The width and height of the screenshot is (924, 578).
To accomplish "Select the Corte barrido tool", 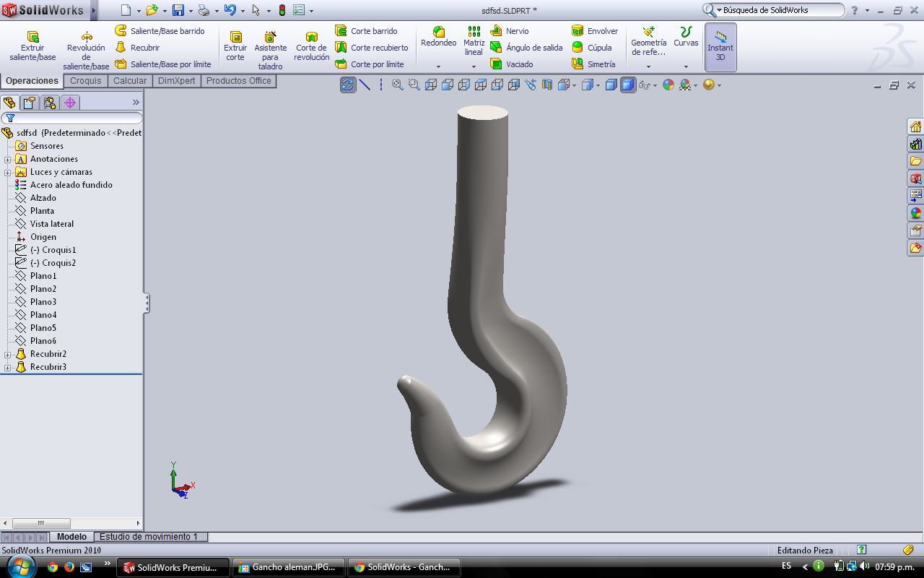I will pyautogui.click(x=367, y=31).
